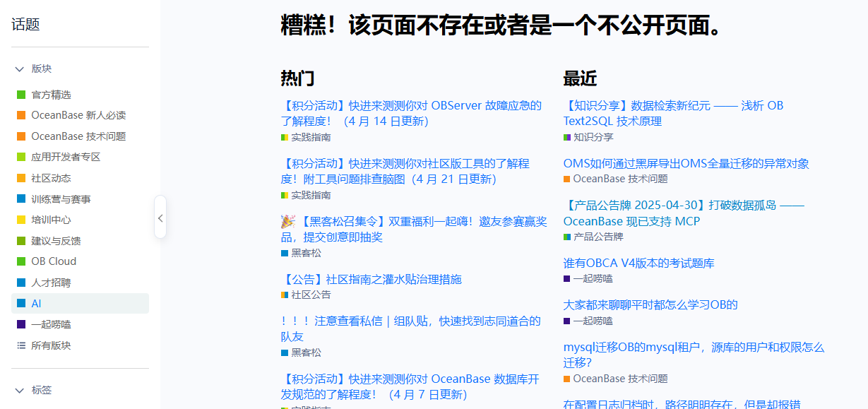This screenshot has height=409, width=868.
Task: Open 大家都来聊聊平时都怎么学习OB的 topic
Action: (x=650, y=304)
